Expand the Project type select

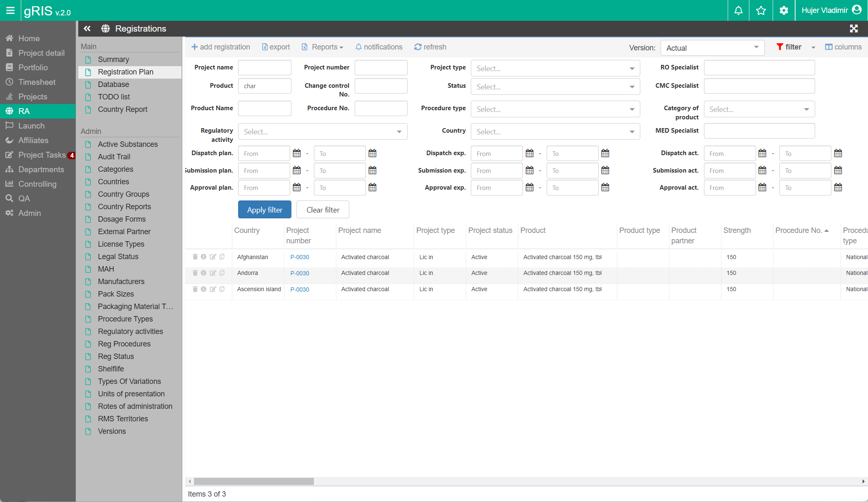(x=555, y=68)
